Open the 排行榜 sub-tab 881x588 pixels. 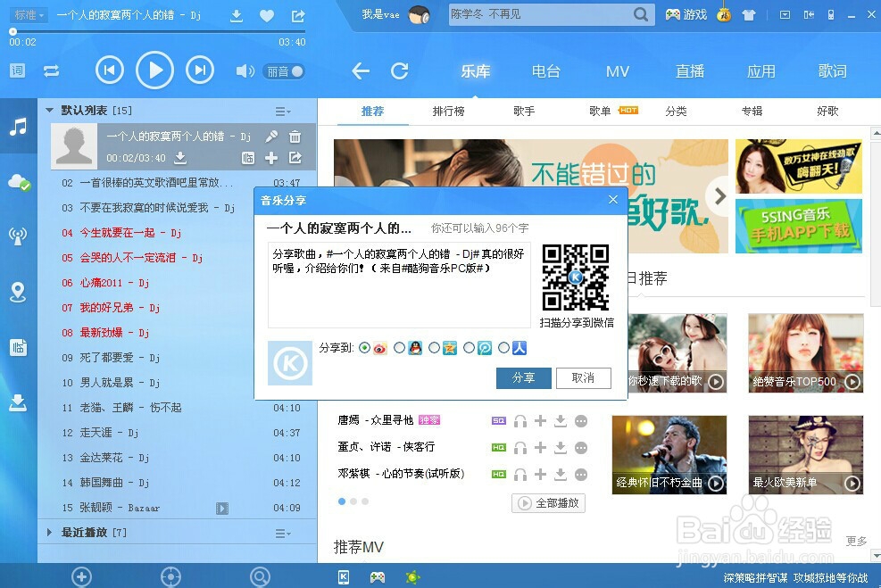pos(448,112)
